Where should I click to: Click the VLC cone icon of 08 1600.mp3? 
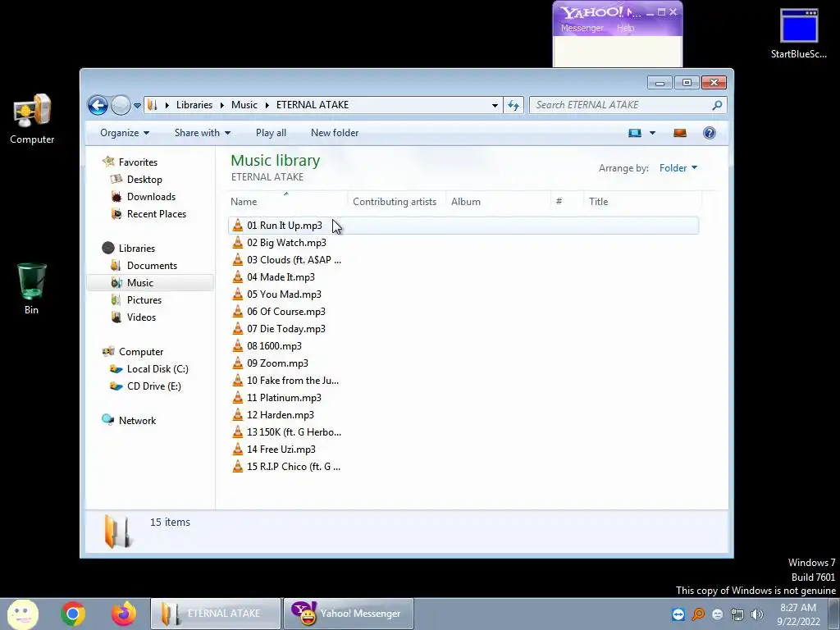(238, 345)
